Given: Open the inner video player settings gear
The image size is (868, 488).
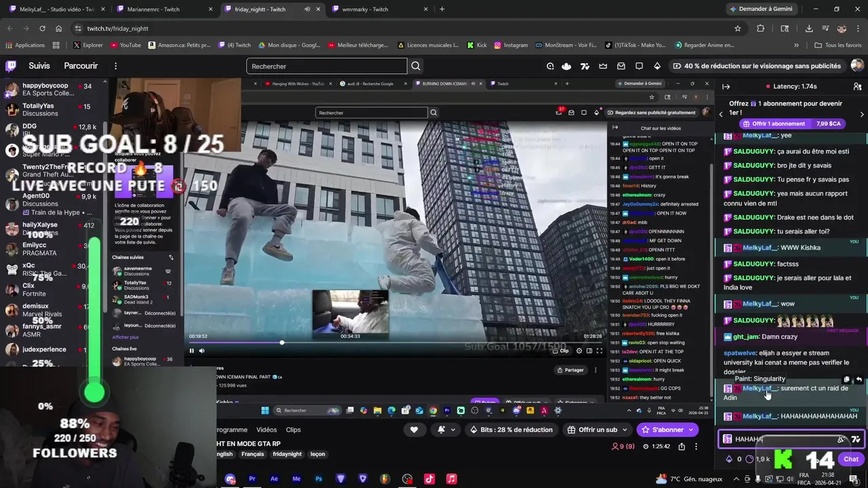Looking at the screenshot, I should [579, 350].
